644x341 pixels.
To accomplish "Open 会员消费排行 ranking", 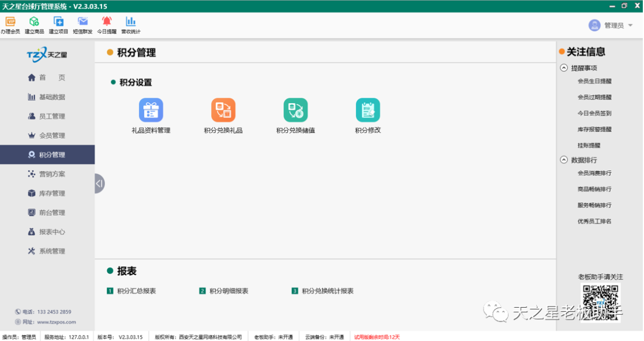I will (x=595, y=173).
